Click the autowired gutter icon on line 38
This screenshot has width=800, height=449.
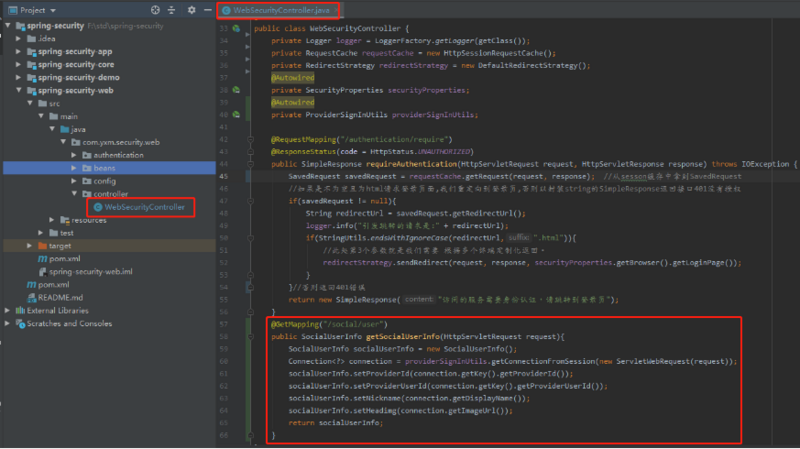coord(236,89)
